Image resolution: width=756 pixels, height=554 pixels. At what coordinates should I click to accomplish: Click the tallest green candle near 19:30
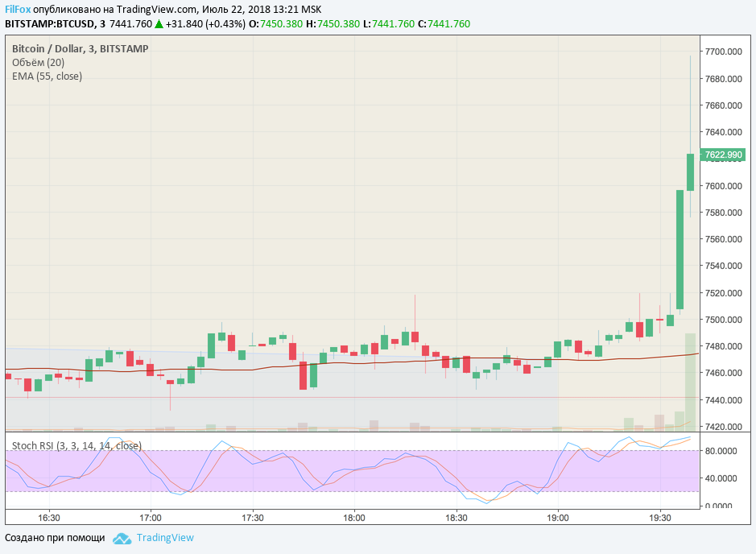[x=680, y=250]
